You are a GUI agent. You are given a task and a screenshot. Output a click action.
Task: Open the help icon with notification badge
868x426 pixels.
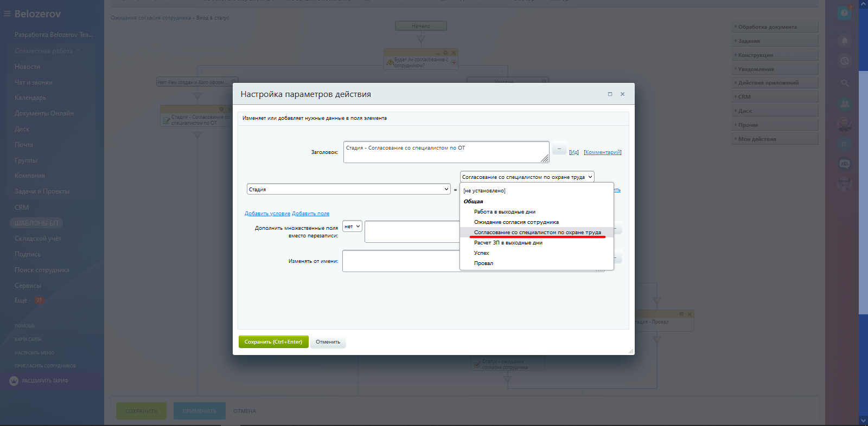coord(844,13)
